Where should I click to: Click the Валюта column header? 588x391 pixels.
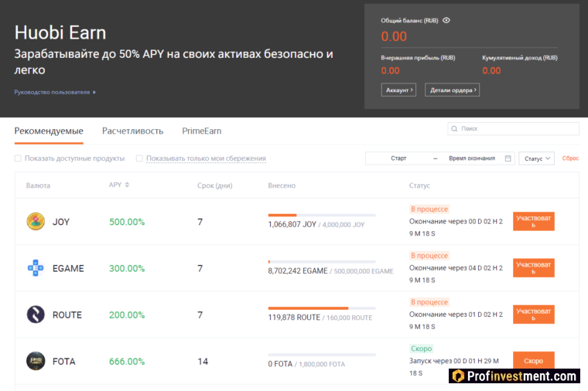click(38, 185)
